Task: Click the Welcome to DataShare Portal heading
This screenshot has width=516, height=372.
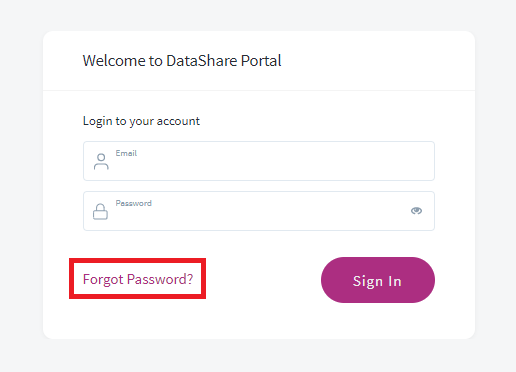Action: (182, 61)
